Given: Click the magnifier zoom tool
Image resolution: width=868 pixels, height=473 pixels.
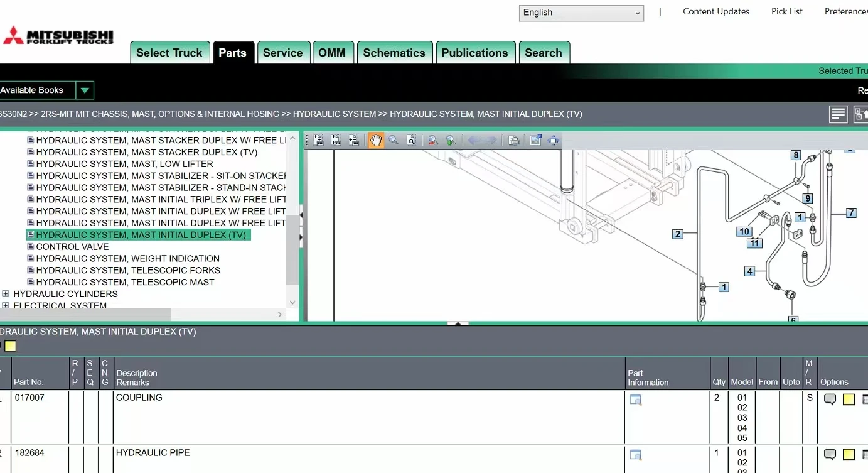Looking at the screenshot, I should 394,140.
